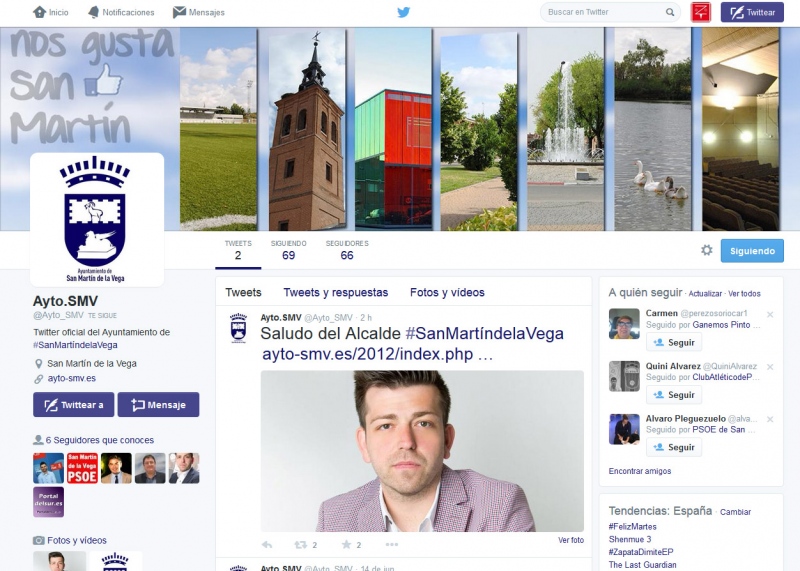Open the PSOE follower avatar

(x=82, y=468)
